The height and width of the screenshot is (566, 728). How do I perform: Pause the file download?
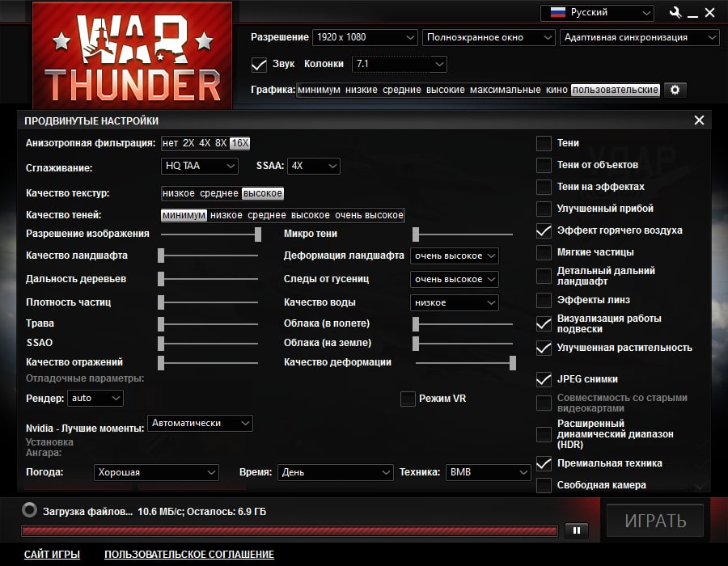577,530
